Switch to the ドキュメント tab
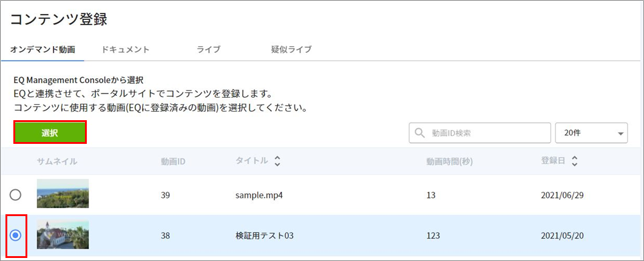Image resolution: width=644 pixels, height=261 pixels. click(x=125, y=50)
